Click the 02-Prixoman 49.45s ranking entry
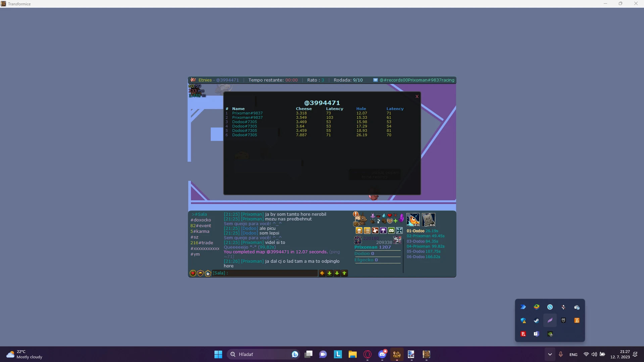Viewport: 644px width, 362px height. pyautogui.click(x=426, y=236)
